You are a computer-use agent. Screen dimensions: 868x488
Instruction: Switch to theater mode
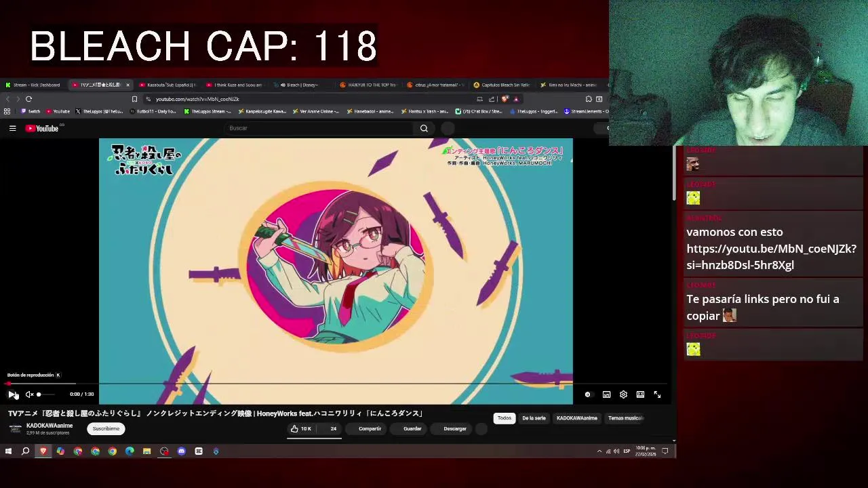pyautogui.click(x=640, y=394)
